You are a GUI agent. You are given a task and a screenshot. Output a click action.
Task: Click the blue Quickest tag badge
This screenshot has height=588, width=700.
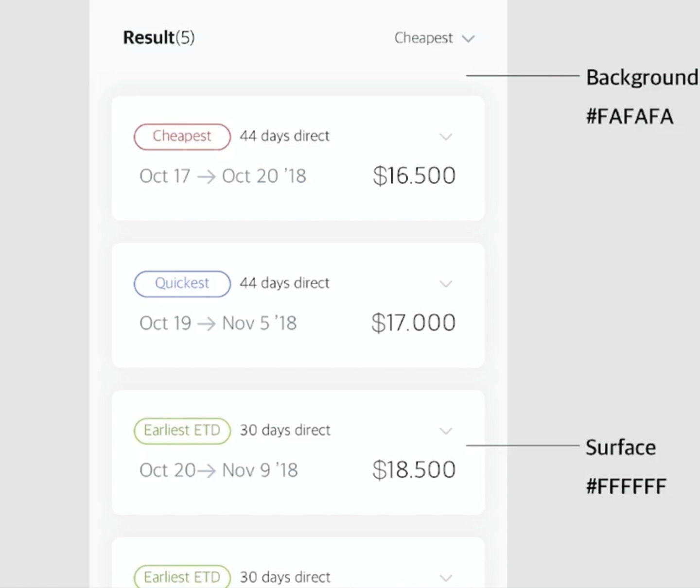(x=182, y=284)
